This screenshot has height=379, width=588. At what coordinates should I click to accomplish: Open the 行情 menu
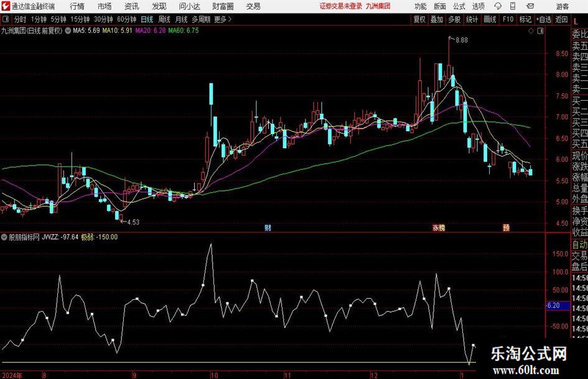pos(77,6)
